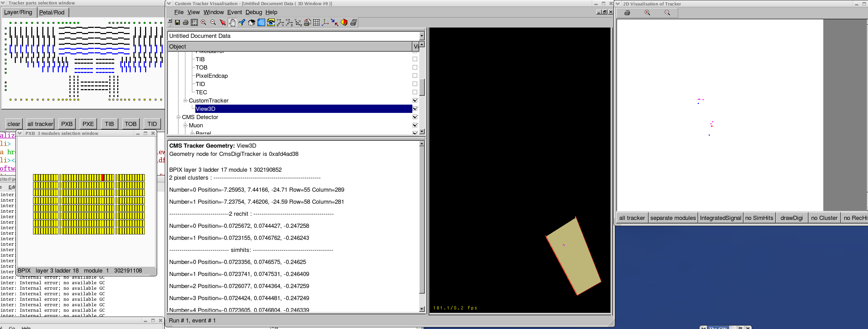Image resolution: width=868 pixels, height=329 pixels.
Task: Check the PixelEndcap visibility box
Action: (415, 76)
